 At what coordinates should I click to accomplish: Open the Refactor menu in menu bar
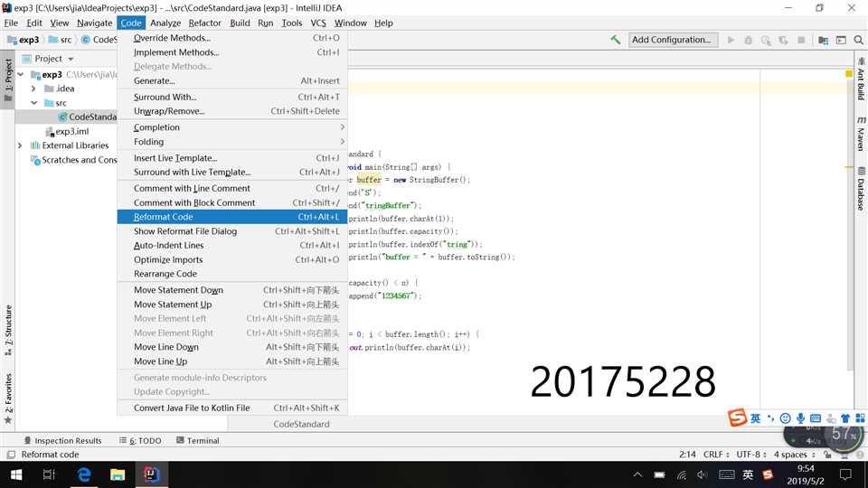[205, 23]
